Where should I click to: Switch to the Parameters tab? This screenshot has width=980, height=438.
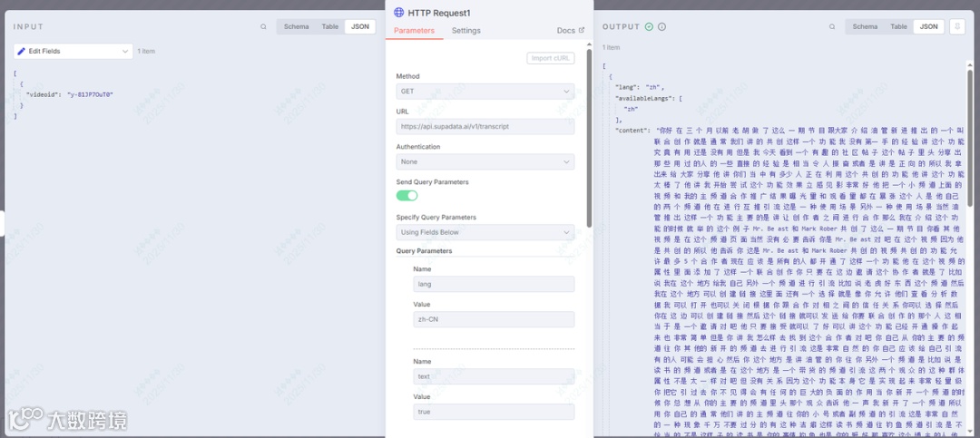point(415,31)
